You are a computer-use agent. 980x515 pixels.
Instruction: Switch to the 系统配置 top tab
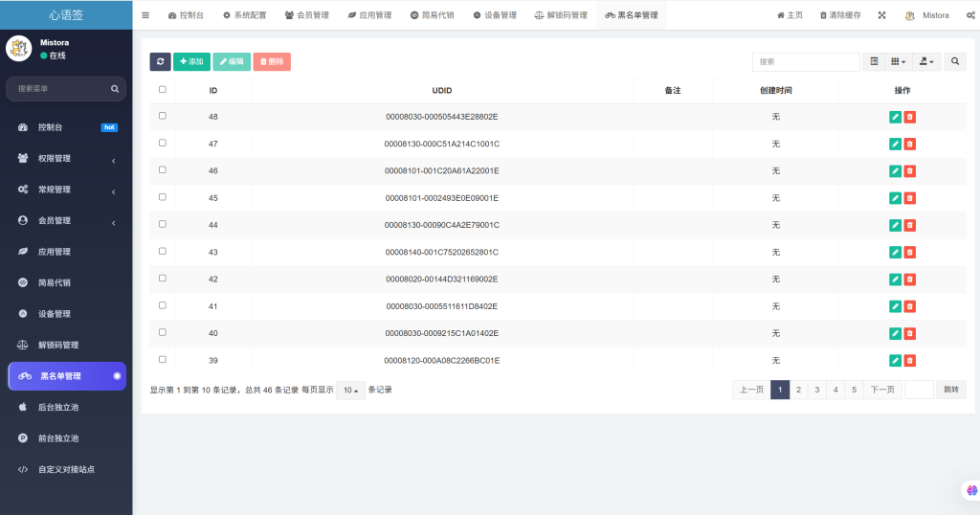click(244, 15)
